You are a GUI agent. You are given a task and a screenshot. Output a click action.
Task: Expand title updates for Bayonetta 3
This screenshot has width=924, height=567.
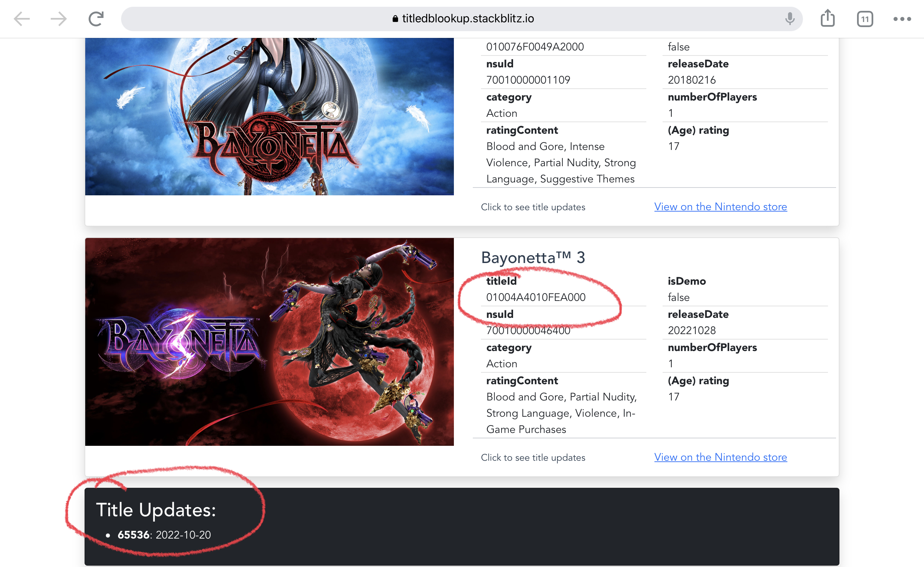(533, 457)
